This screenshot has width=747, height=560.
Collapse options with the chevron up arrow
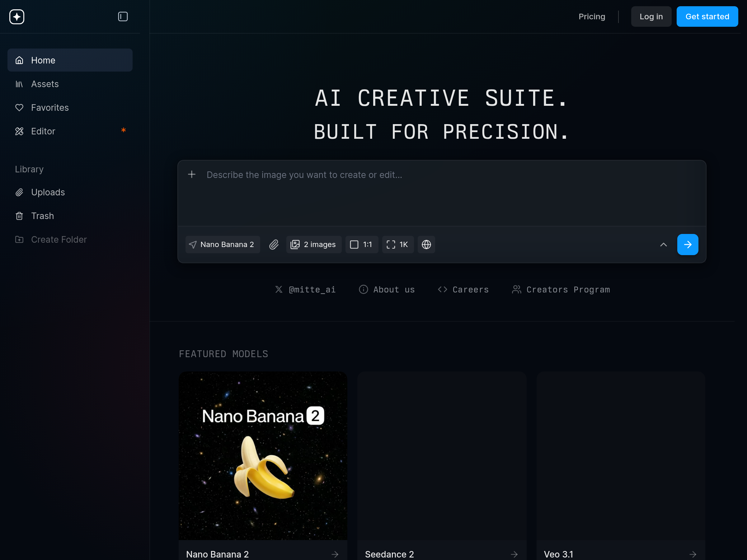663,245
